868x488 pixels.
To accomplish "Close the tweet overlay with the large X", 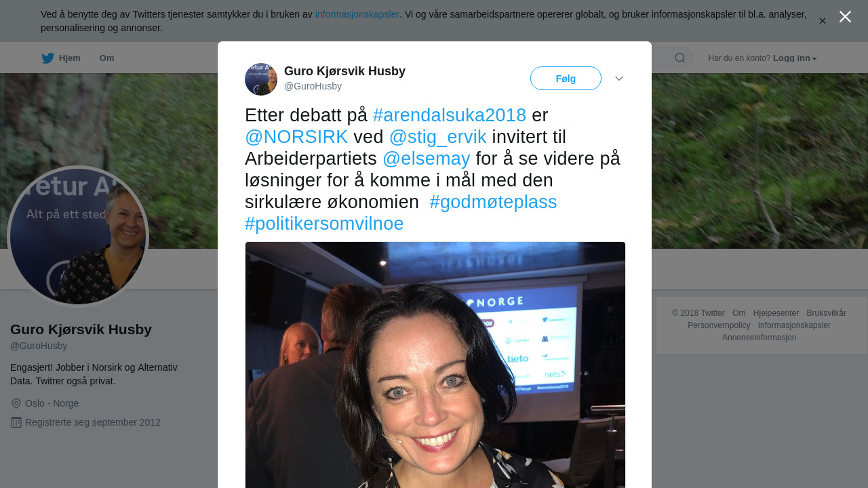I will [845, 17].
